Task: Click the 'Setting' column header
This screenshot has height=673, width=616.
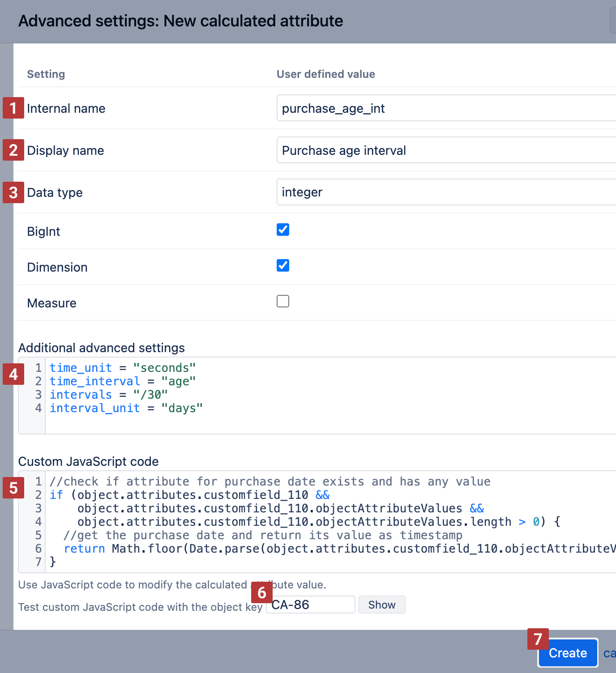Action: click(46, 74)
